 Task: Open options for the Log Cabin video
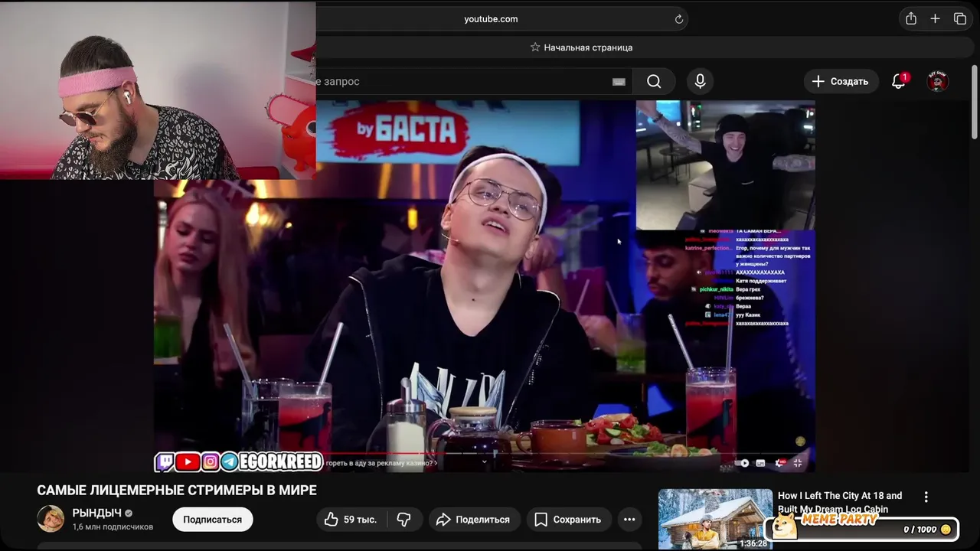pos(926,497)
